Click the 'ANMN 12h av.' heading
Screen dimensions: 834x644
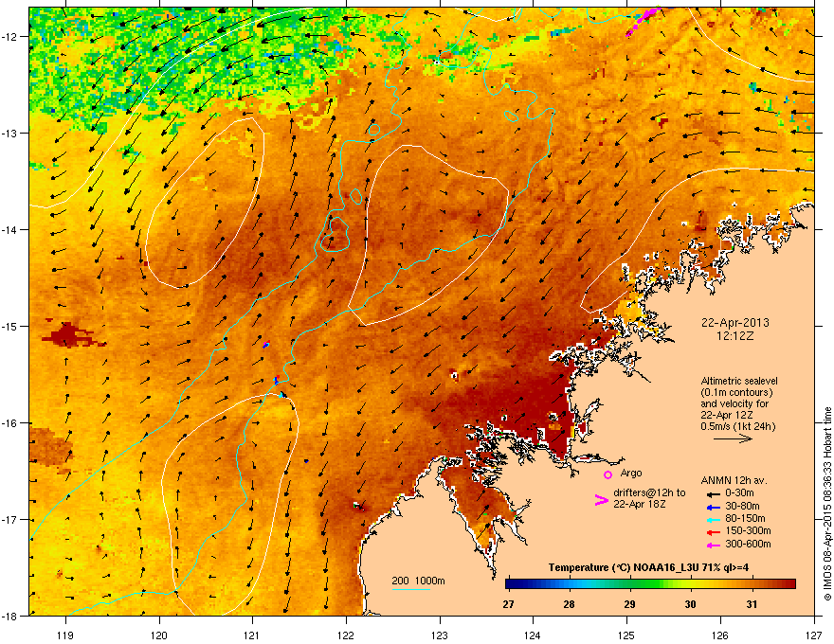[x=734, y=481]
